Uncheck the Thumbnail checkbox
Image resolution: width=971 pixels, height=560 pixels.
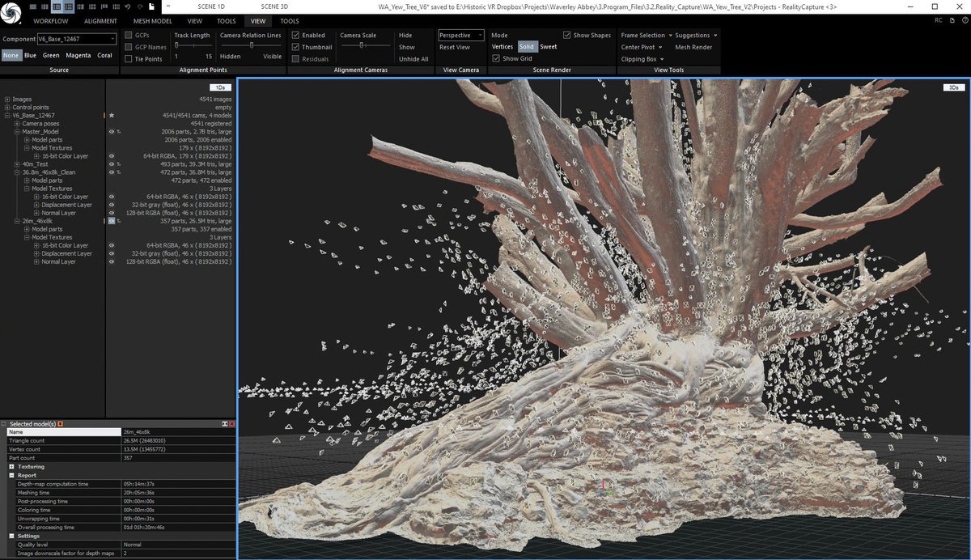pos(295,47)
